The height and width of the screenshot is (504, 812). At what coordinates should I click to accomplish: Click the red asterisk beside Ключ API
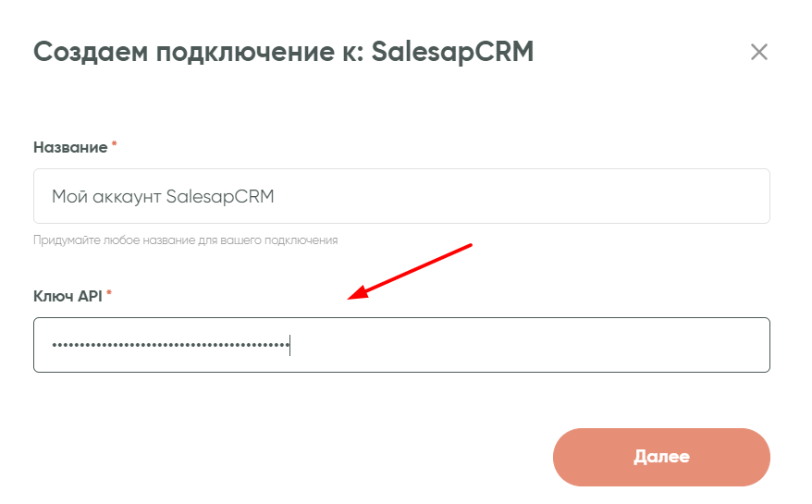click(109, 295)
